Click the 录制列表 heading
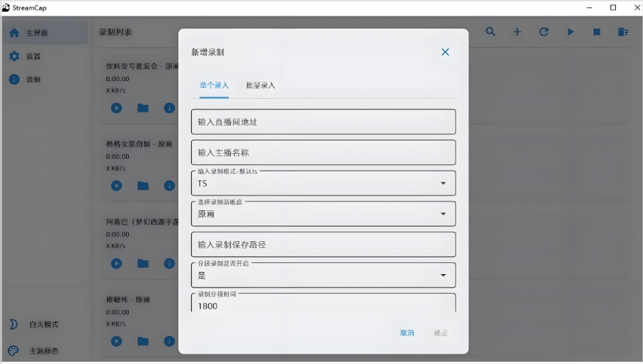This screenshot has height=364, width=643. (x=115, y=32)
